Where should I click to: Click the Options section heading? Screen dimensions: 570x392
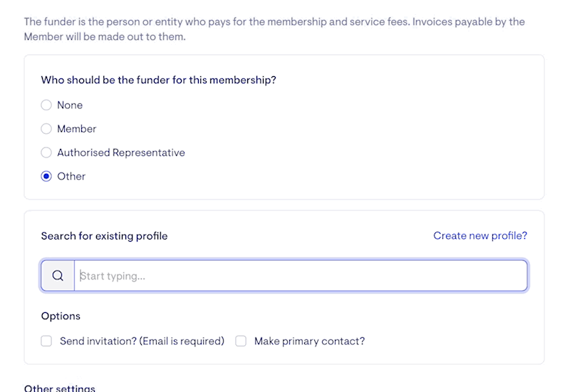coord(61,316)
